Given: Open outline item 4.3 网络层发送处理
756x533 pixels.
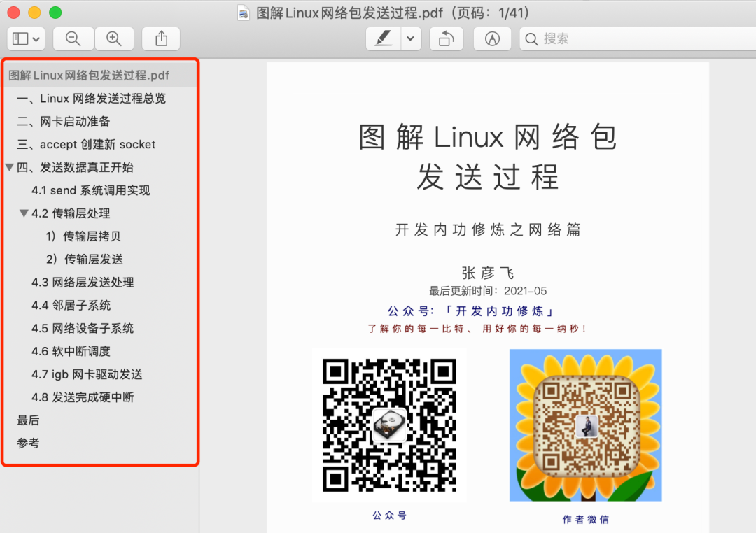Looking at the screenshot, I should 83,283.
